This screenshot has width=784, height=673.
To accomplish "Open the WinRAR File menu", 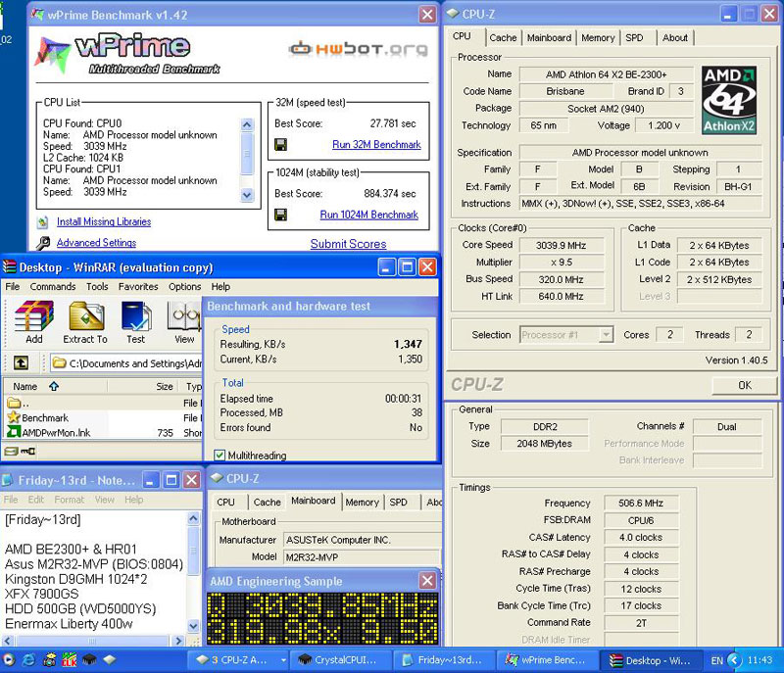I will [13, 287].
